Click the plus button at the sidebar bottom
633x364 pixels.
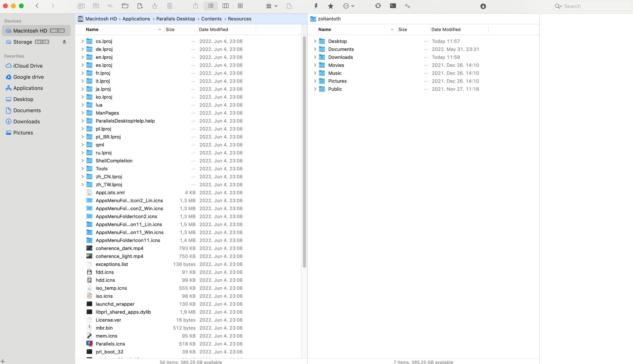[3, 361]
